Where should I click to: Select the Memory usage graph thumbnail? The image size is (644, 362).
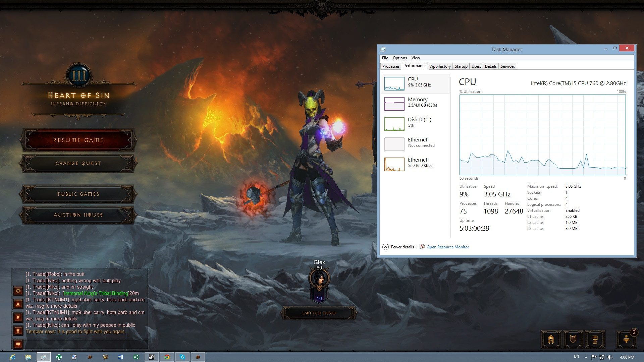[394, 104]
